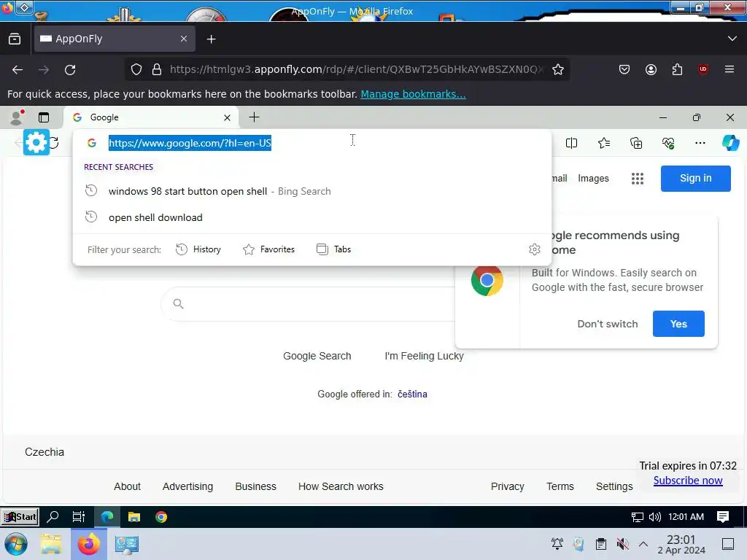The width and height of the screenshot is (747, 560).
Task: Click Google Search button
Action: pyautogui.click(x=317, y=356)
